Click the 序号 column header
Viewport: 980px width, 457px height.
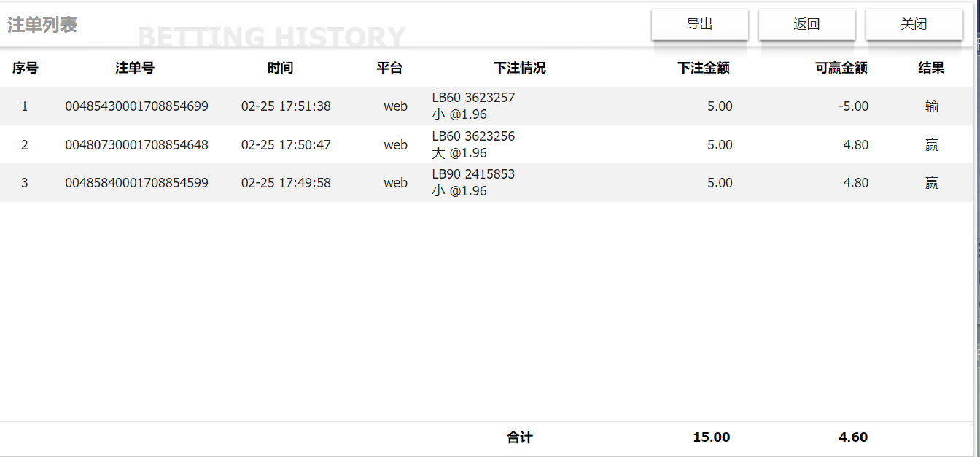click(x=25, y=68)
